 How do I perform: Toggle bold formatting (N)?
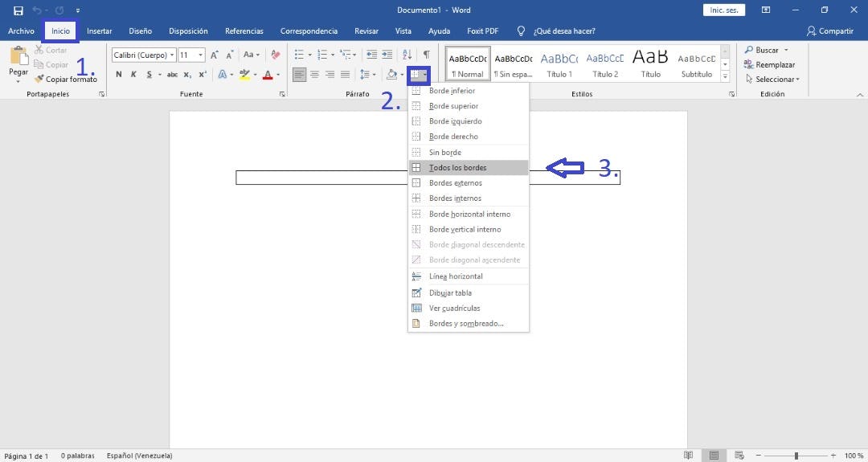pos(119,75)
